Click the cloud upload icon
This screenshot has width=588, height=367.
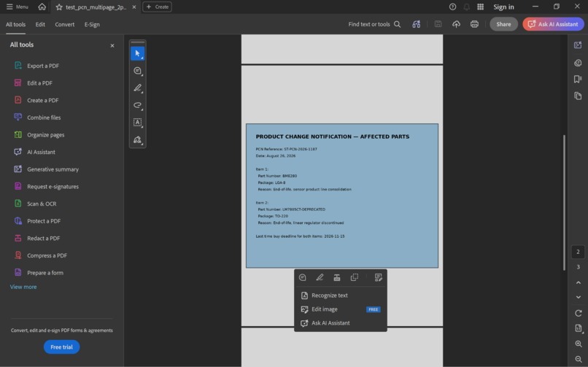tap(456, 24)
